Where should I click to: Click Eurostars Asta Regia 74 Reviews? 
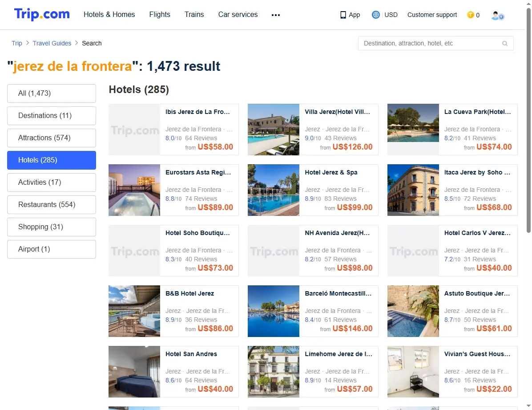tap(201, 199)
